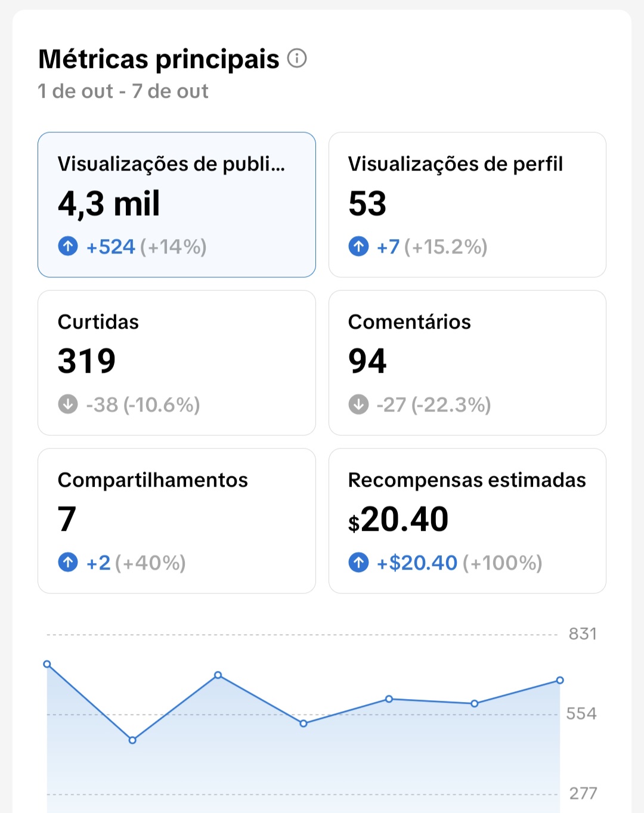Select the Curtidas metric card
644x813 pixels.
point(177,363)
